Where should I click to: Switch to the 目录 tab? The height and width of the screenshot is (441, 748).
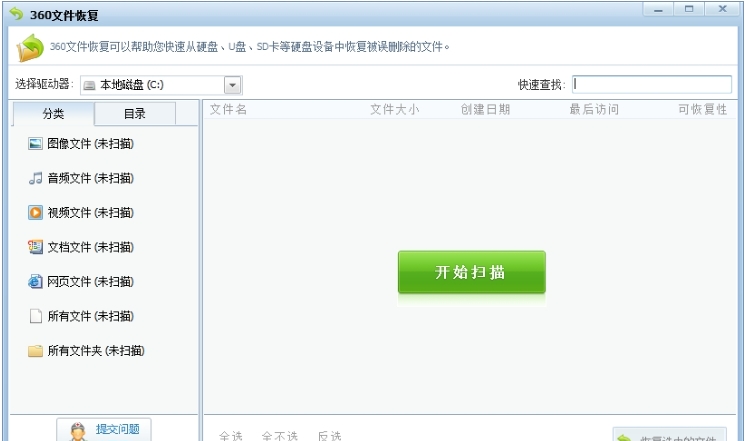point(135,114)
